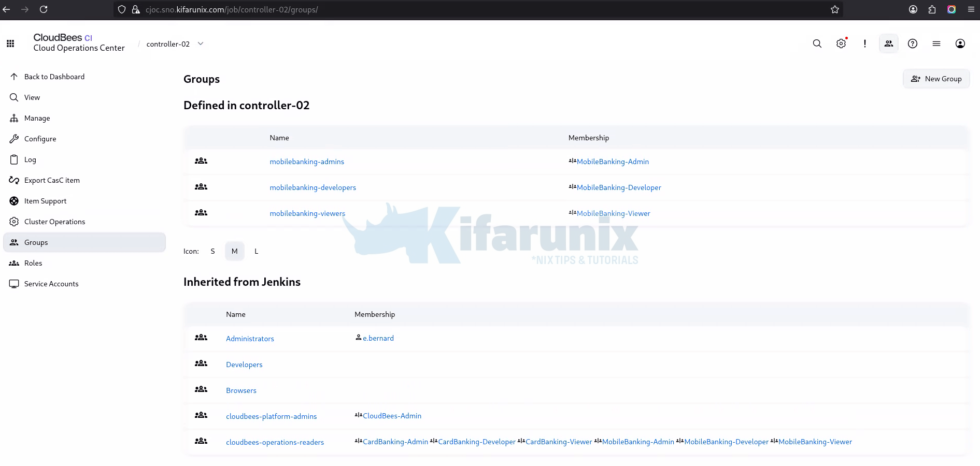Open Manage Jenkins gear icon in header
The image size is (980, 466).
click(841, 43)
